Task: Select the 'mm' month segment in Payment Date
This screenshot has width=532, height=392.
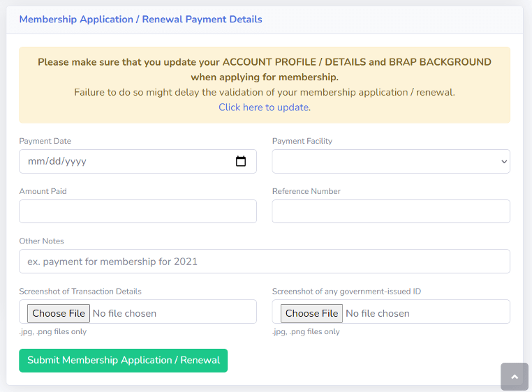Action: [x=36, y=161]
